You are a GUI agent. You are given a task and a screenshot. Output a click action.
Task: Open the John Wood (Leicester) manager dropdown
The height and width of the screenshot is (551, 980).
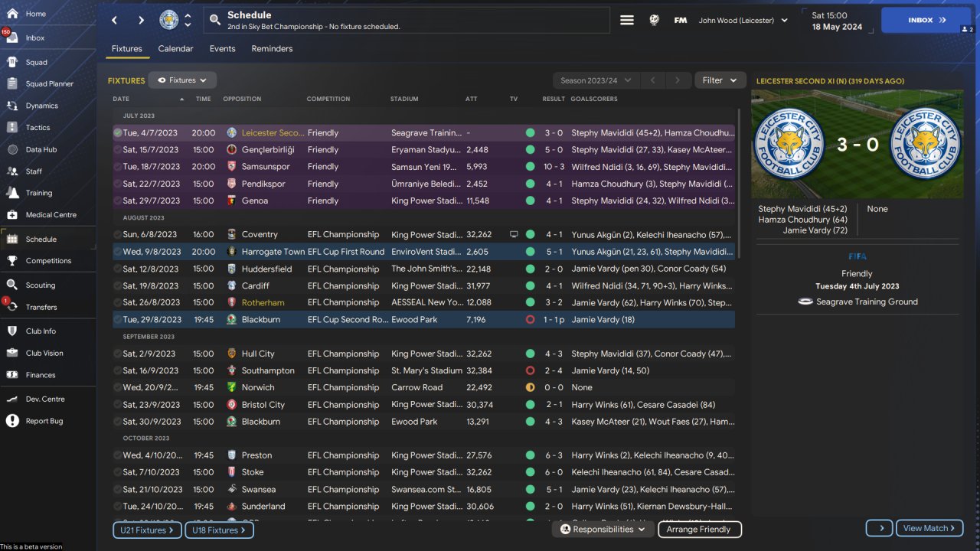click(743, 21)
